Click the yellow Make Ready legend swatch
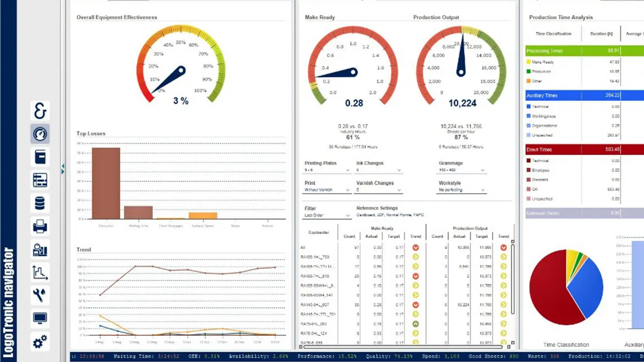 click(x=529, y=62)
